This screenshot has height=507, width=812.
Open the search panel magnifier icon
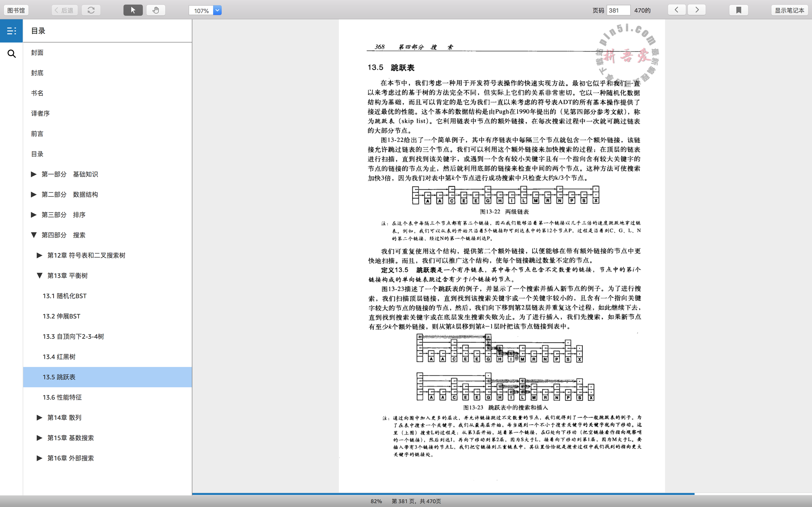coord(11,54)
